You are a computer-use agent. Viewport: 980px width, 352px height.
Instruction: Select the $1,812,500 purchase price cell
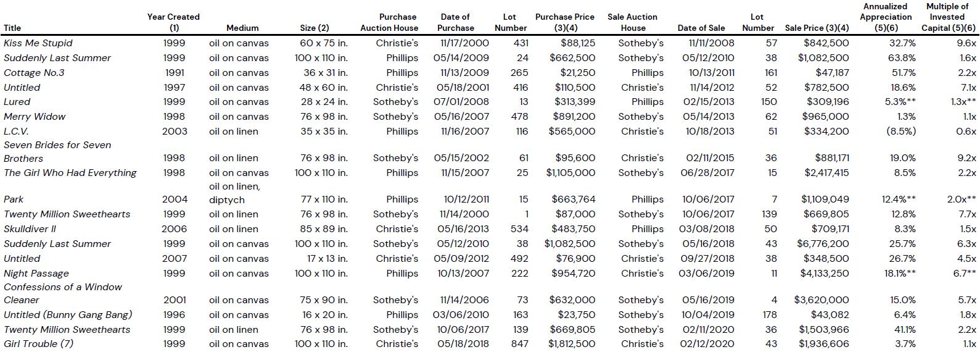click(572, 344)
